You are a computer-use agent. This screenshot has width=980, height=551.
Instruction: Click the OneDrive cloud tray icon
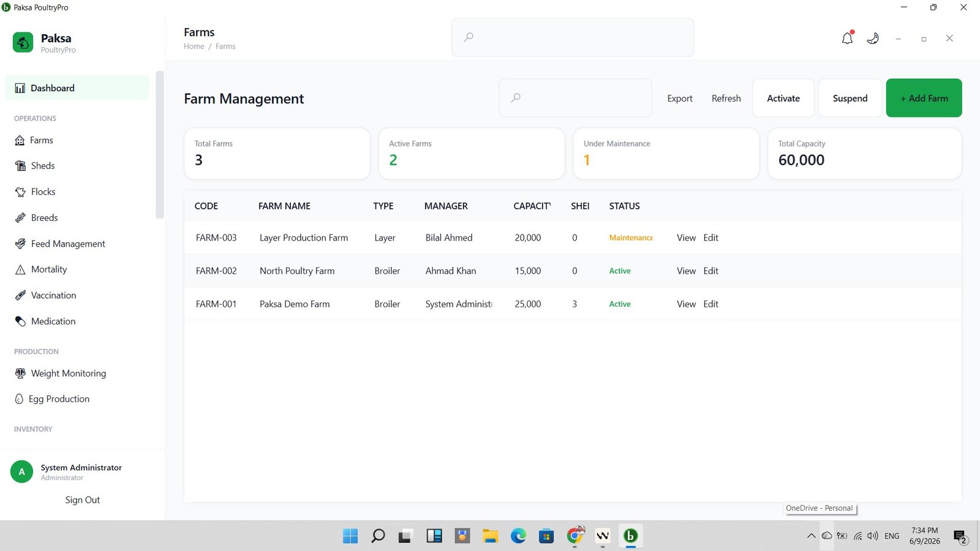point(826,536)
